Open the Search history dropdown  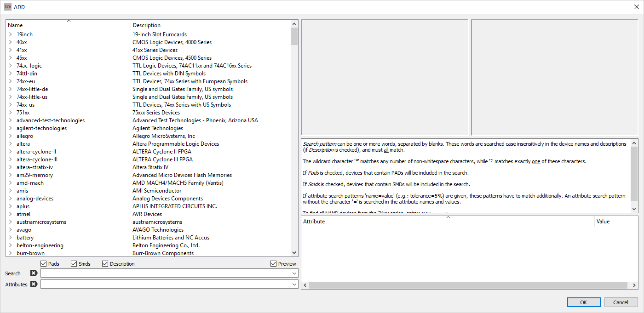coord(294,273)
